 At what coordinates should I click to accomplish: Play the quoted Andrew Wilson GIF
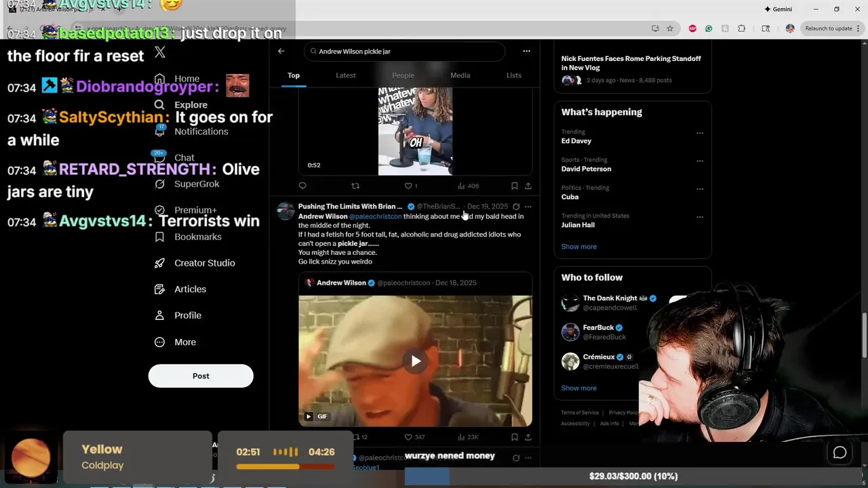[416, 361]
